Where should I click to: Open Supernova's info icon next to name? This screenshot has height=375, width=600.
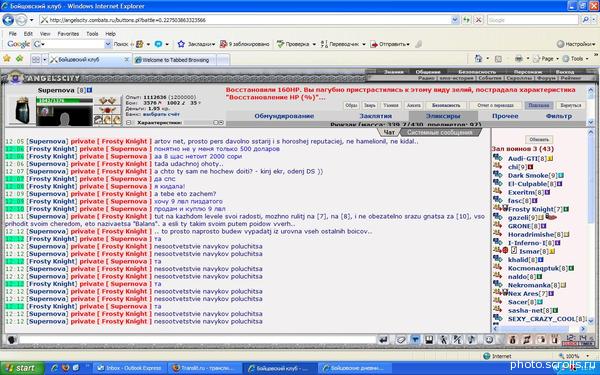pyautogui.click(x=90, y=90)
